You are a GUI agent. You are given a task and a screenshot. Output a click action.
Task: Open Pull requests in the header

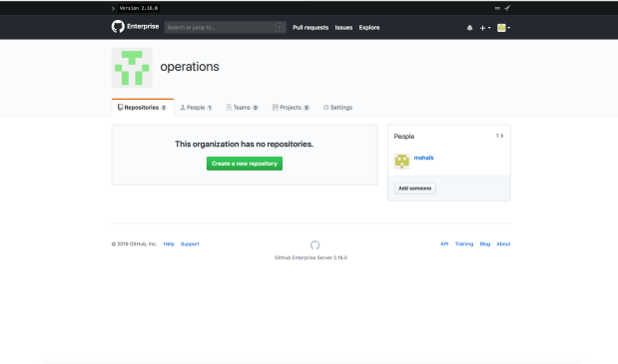click(310, 28)
